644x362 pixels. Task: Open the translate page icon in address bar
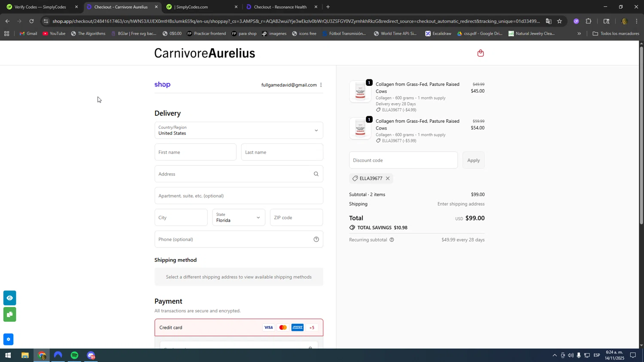549,21
